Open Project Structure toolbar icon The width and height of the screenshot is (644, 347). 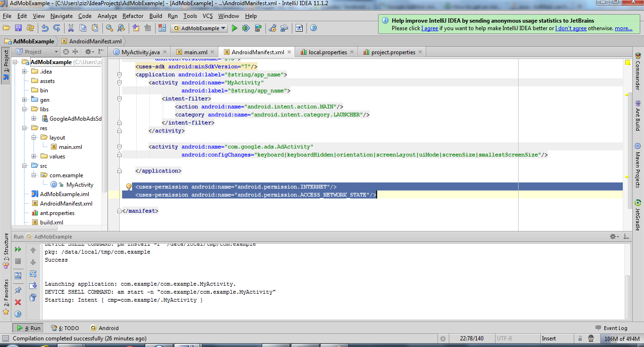point(284,28)
